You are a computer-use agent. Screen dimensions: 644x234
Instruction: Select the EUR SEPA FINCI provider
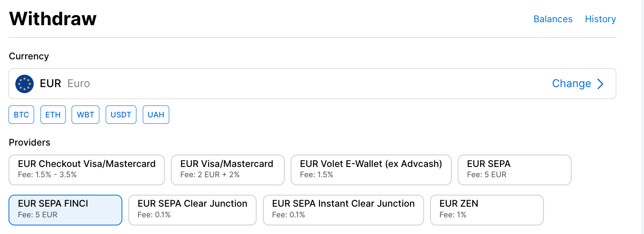click(x=65, y=210)
